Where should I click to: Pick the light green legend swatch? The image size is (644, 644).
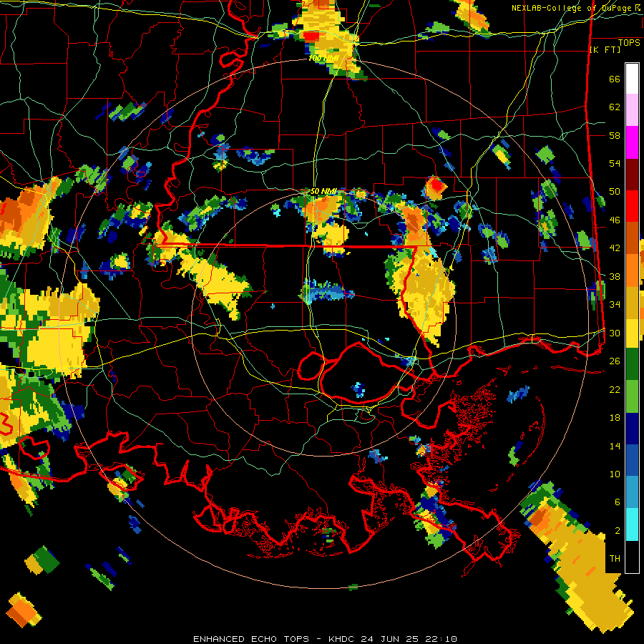click(x=632, y=396)
